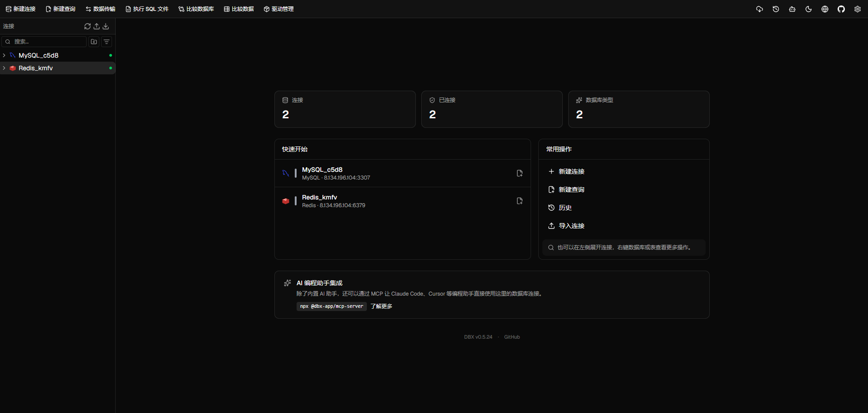The image size is (868, 413).
Task: Expand the MySQL_c5d8 connection chevron
Action: [x=4, y=55]
